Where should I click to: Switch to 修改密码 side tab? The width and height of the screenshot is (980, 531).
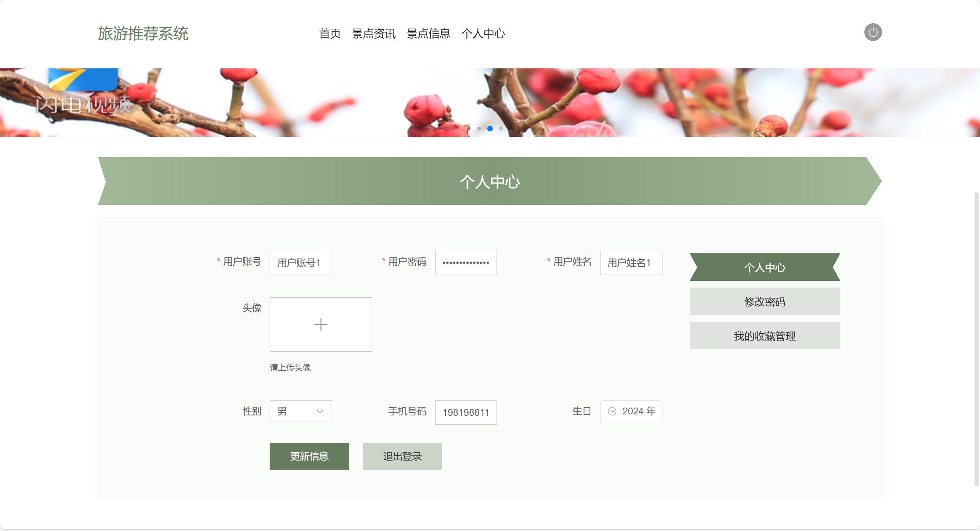coord(764,302)
